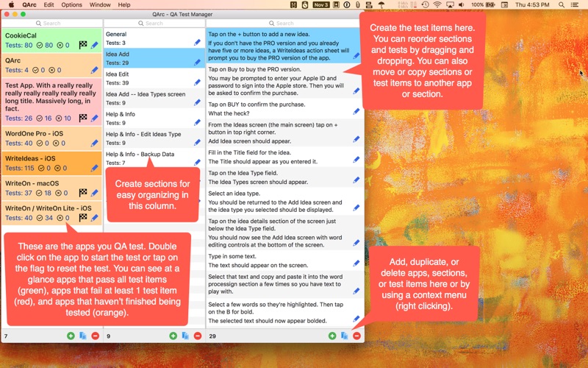Edit the WriteOn - macOS app entry
This screenshot has height=368, width=588.
pos(95,193)
